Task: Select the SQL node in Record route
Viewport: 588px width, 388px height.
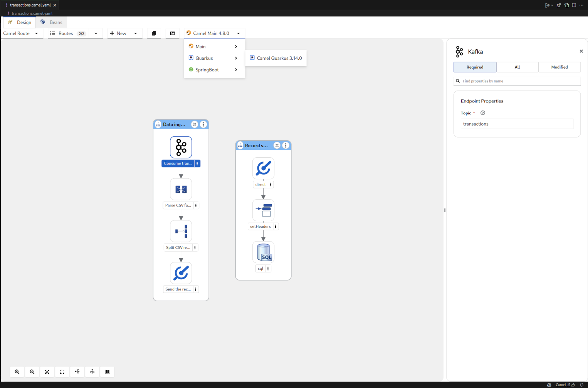Action: 263,252
